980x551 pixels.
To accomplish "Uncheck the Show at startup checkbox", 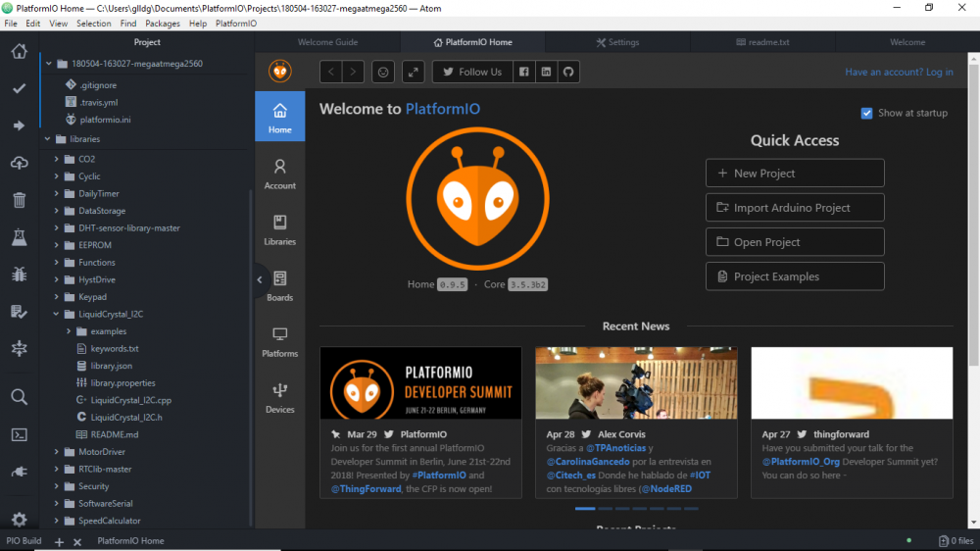I will 867,113.
